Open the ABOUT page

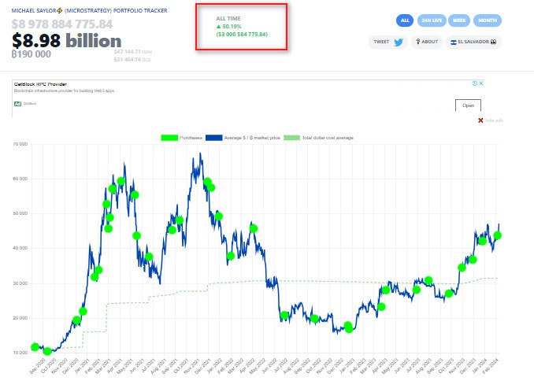point(427,42)
